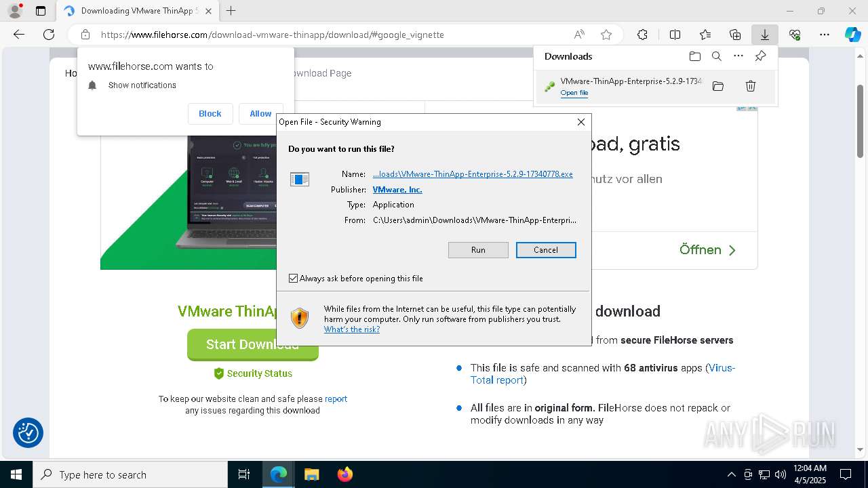Click the VMware, Inc. publisher link
This screenshot has height=488, width=868.
click(x=397, y=190)
